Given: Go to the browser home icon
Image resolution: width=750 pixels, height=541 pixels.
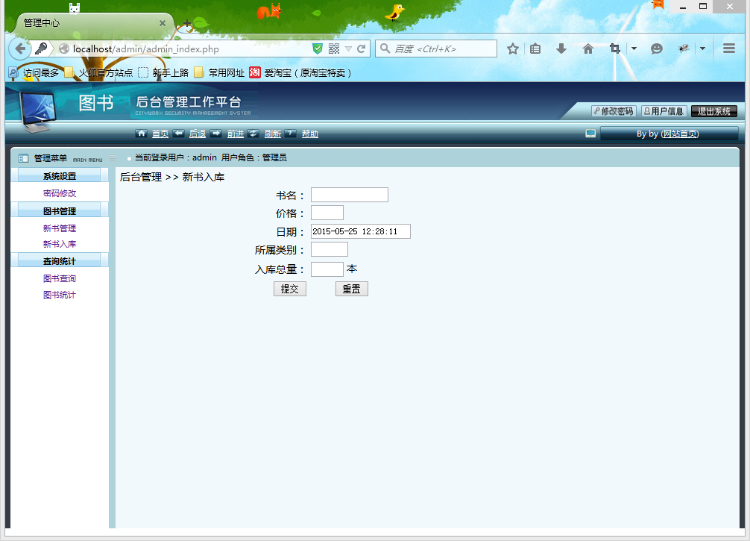Looking at the screenshot, I should 588,48.
